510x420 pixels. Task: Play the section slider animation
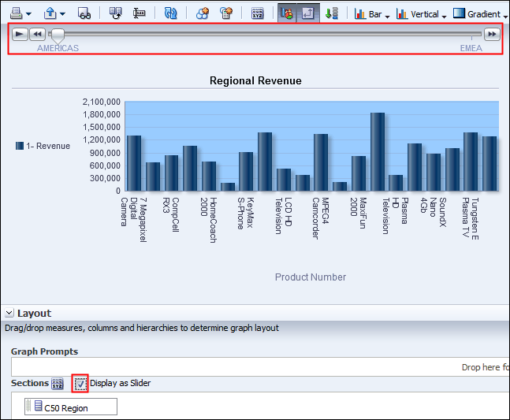click(20, 34)
